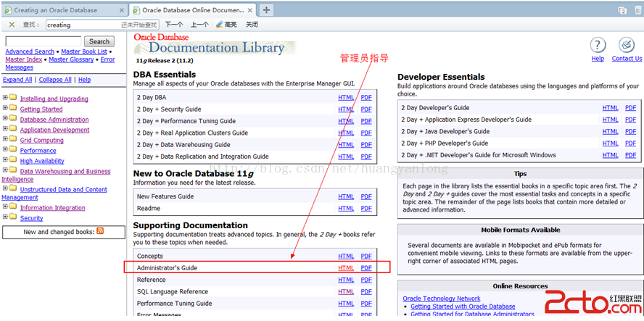Image resolution: width=644 pixels, height=321 pixels.
Task: Close the find bar with X icon
Action: coord(12,25)
